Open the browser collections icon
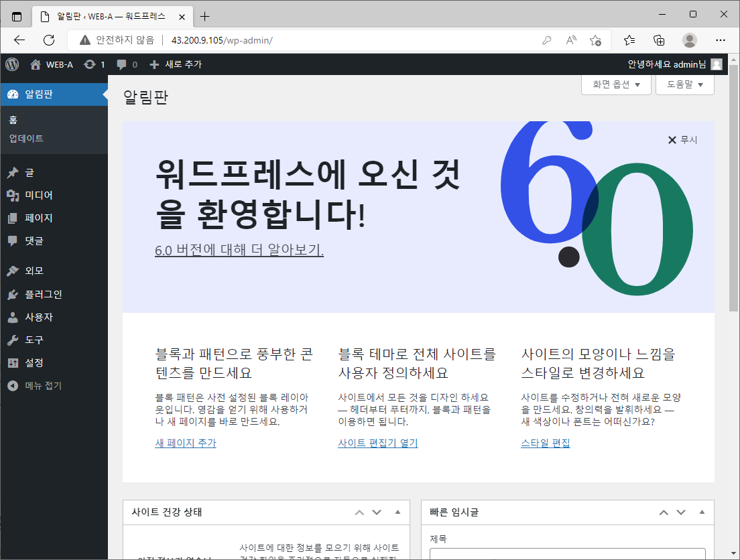Viewport: 740px width, 560px height. coord(659,41)
